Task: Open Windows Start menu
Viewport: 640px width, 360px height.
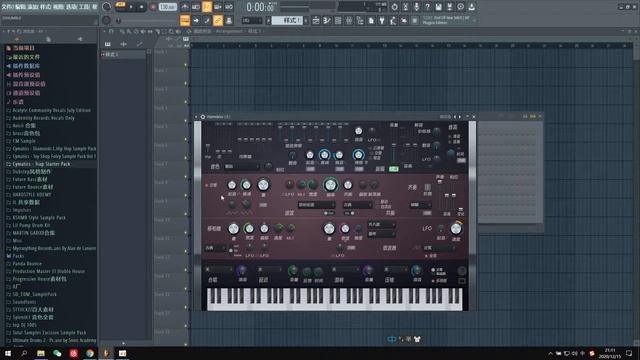Action: [8, 353]
